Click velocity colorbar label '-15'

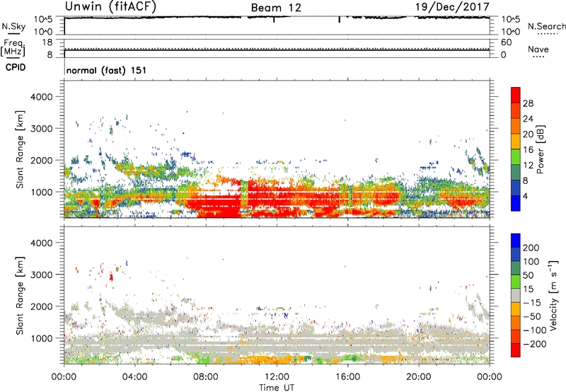[531, 302]
